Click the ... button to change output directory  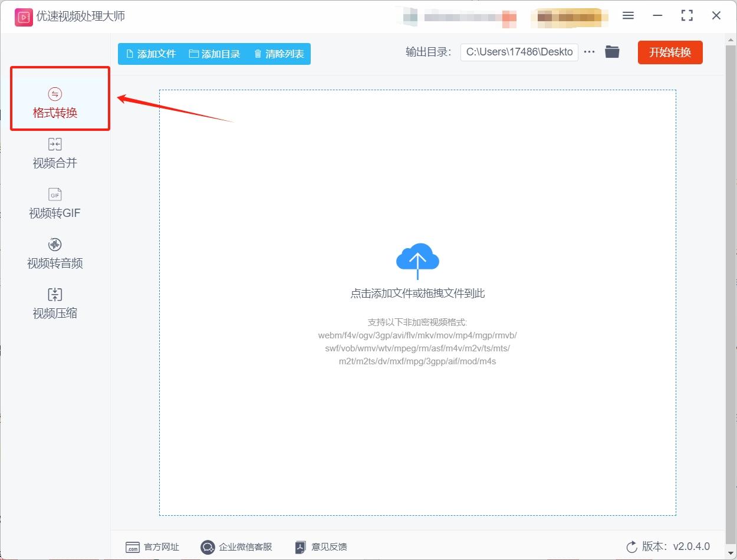(589, 52)
